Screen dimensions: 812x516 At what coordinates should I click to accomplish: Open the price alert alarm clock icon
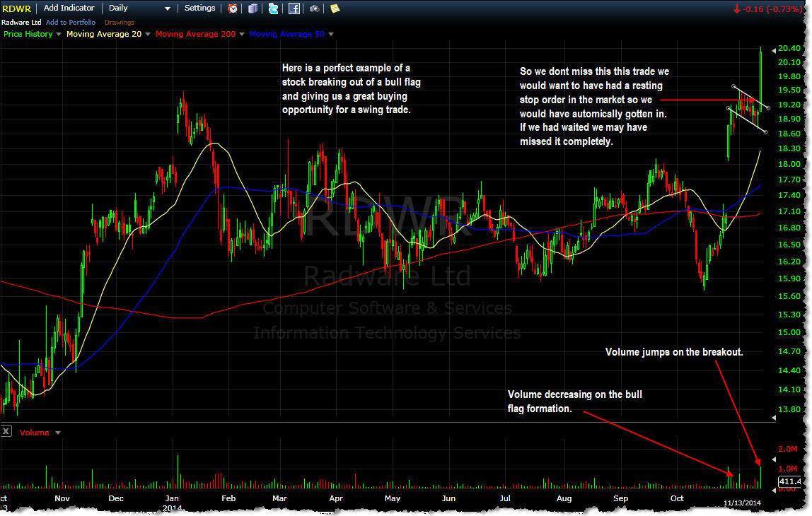coord(233,8)
